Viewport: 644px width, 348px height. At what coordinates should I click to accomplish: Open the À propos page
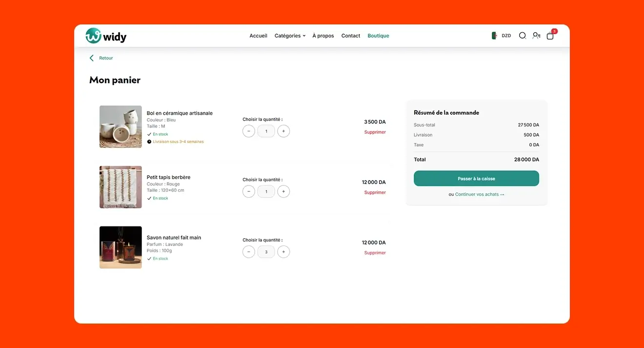tap(323, 36)
